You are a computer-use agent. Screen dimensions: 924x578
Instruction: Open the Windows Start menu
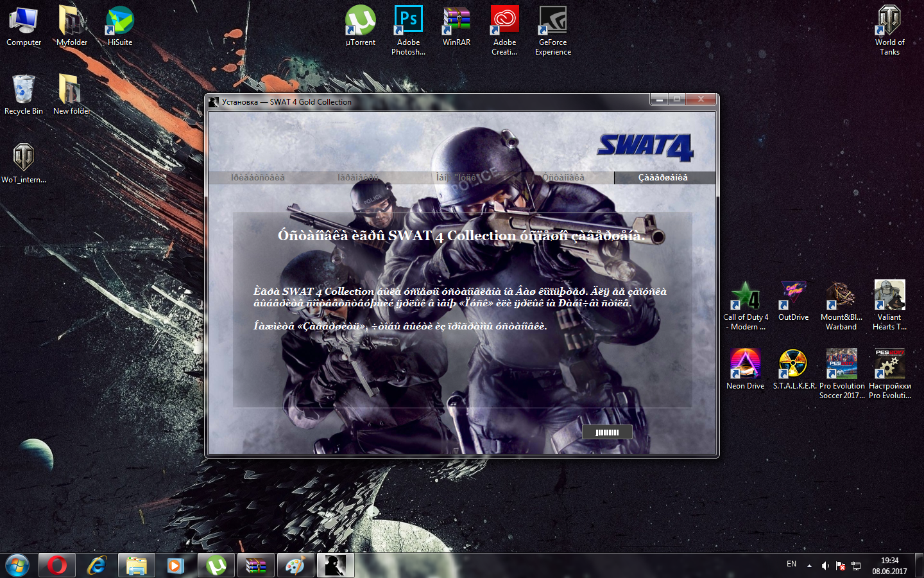pyautogui.click(x=17, y=566)
